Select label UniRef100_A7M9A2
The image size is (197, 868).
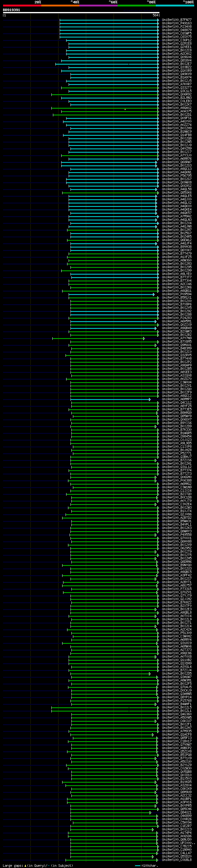tap(177, 217)
